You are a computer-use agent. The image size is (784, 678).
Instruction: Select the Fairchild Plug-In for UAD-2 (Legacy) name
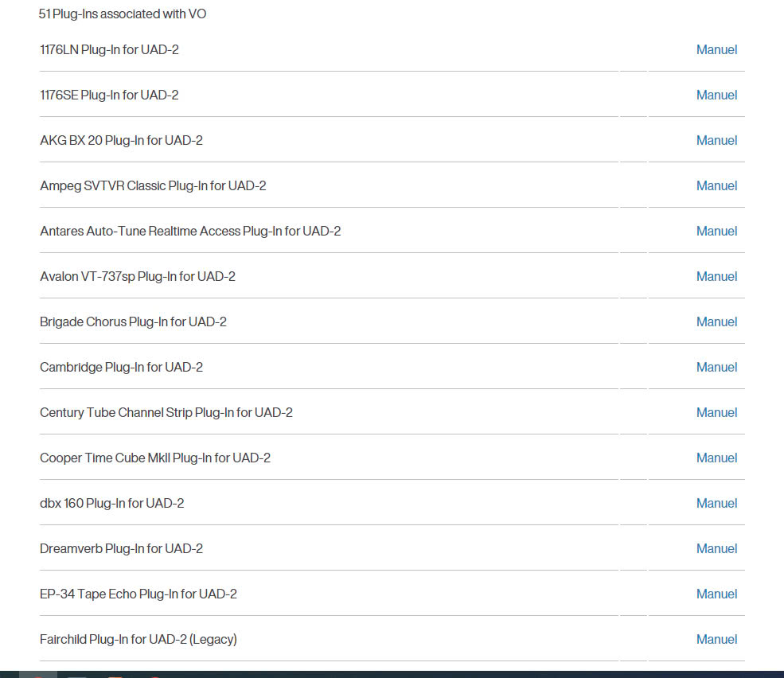[138, 639]
